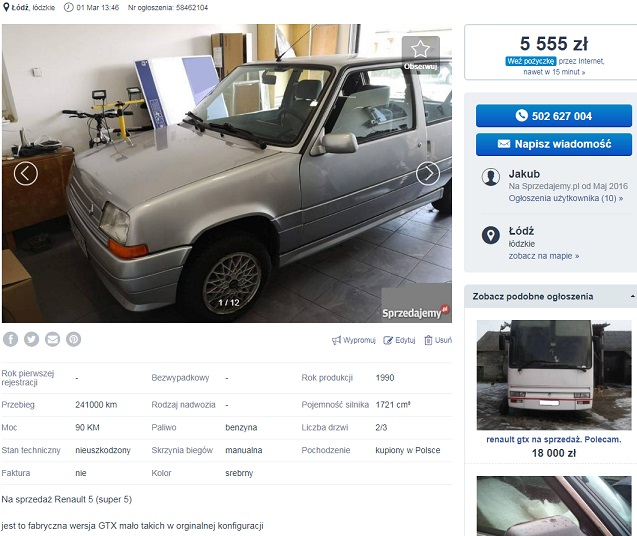This screenshot has height=536, width=637.
Task: Click the Wypromuj megaphone link
Action: point(354,340)
